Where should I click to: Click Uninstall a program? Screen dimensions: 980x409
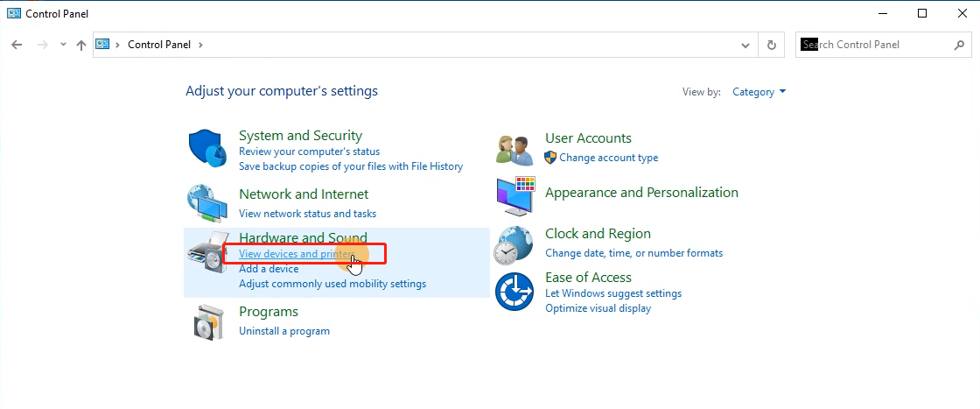284,331
